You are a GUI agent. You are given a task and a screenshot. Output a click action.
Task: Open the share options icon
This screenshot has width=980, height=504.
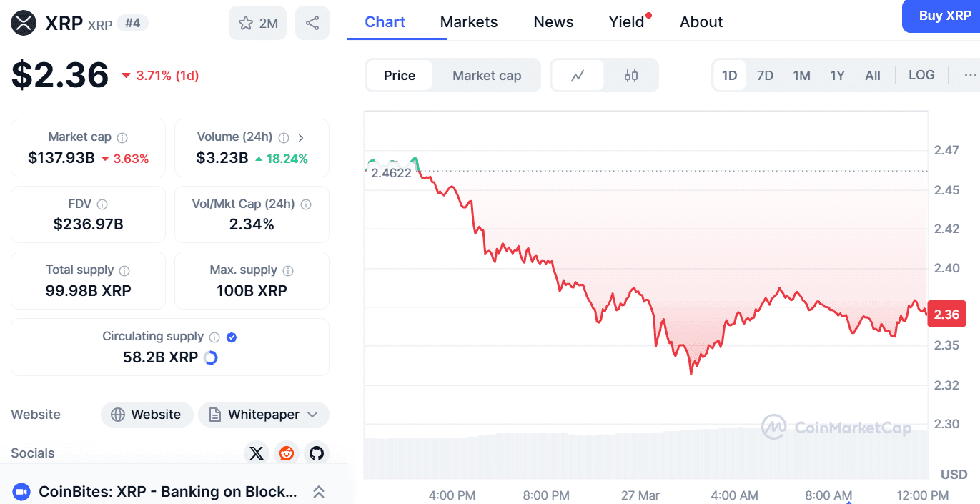pos(312,23)
